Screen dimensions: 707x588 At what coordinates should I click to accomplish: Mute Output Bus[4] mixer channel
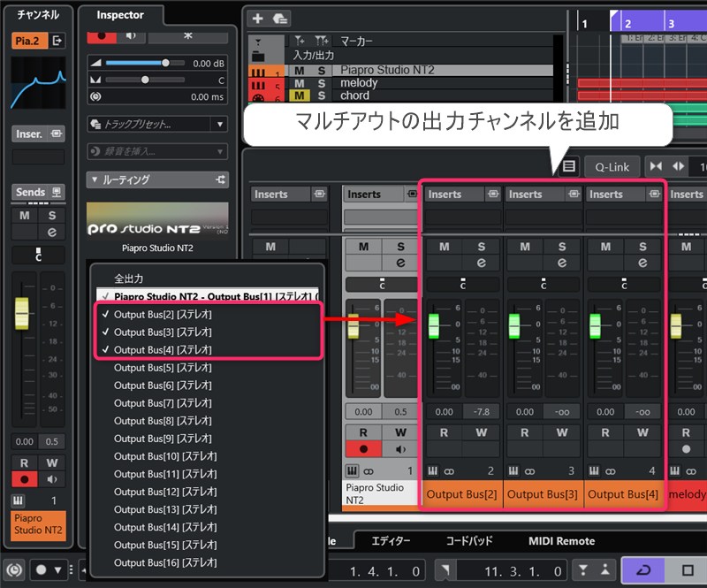[x=605, y=247]
